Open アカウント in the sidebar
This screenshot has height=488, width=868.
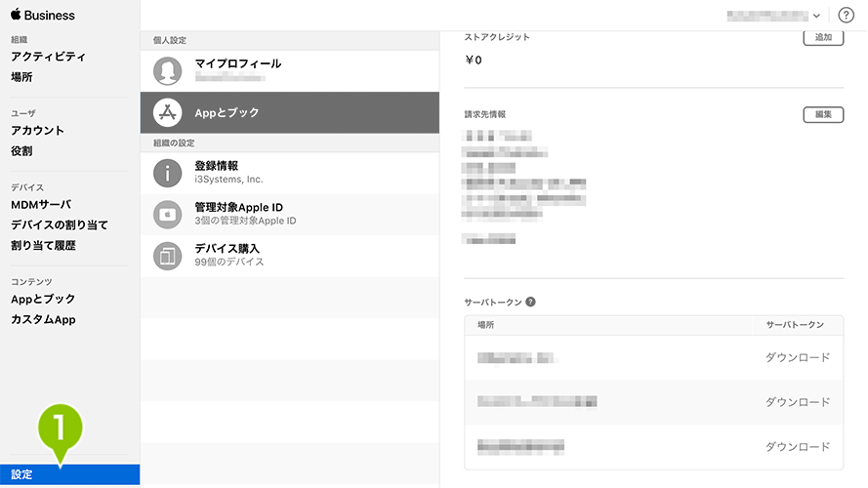pos(38,131)
